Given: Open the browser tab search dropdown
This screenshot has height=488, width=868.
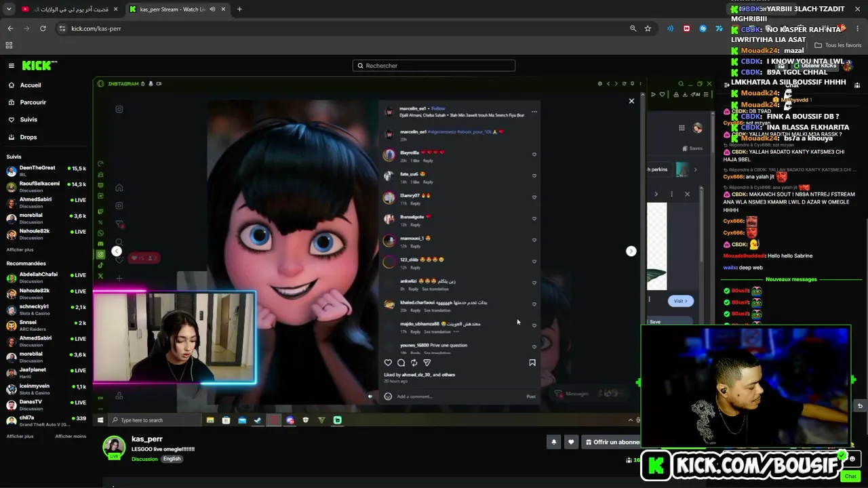Looking at the screenshot, I should click(9, 9).
